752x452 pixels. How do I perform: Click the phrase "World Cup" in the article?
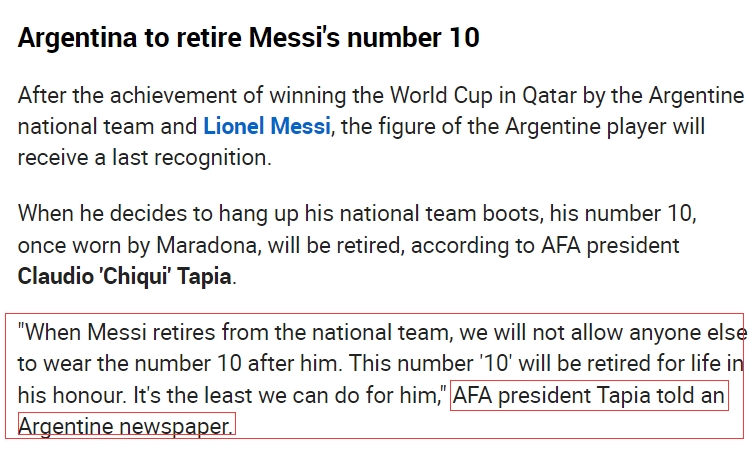pos(441,95)
